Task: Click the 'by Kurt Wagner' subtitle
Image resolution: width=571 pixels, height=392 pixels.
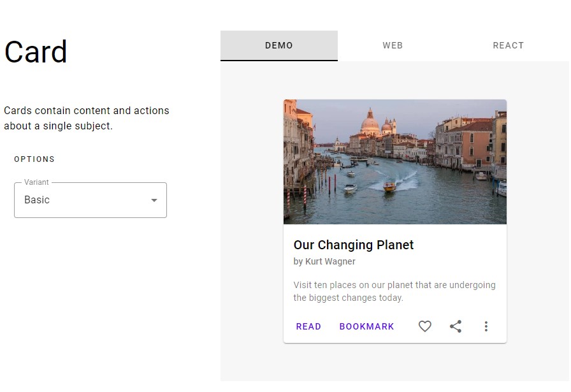Action: click(324, 261)
